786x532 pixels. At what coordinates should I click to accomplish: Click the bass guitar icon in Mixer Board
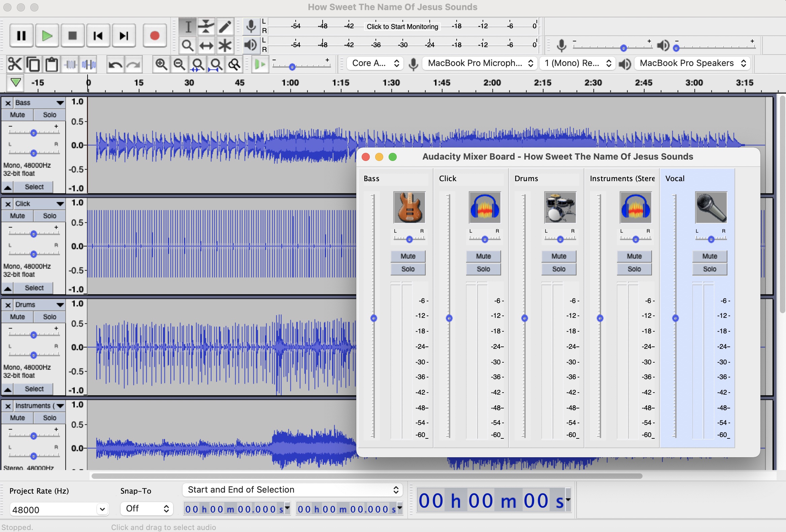coord(409,207)
